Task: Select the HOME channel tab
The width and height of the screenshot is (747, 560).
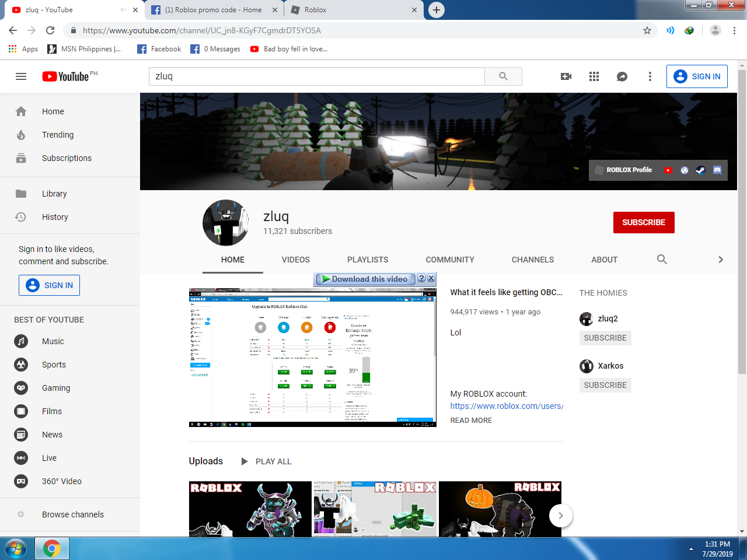Action: [x=233, y=260]
